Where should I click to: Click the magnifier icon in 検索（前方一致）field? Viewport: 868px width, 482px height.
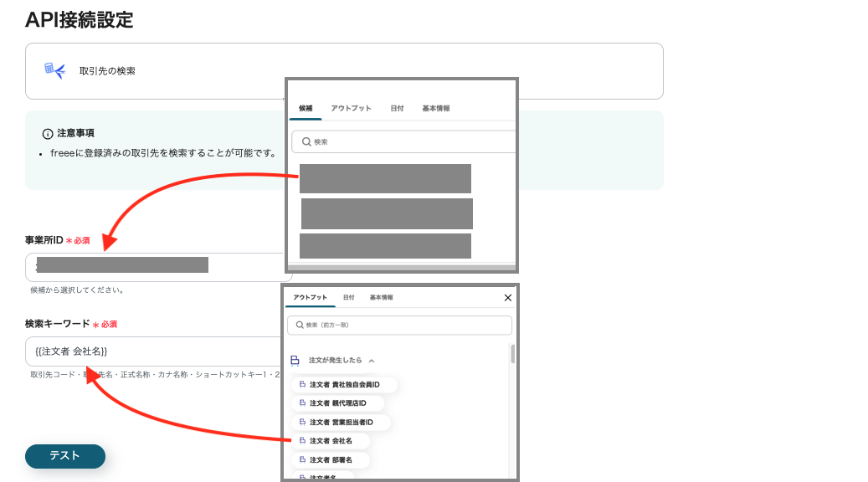tap(300, 325)
